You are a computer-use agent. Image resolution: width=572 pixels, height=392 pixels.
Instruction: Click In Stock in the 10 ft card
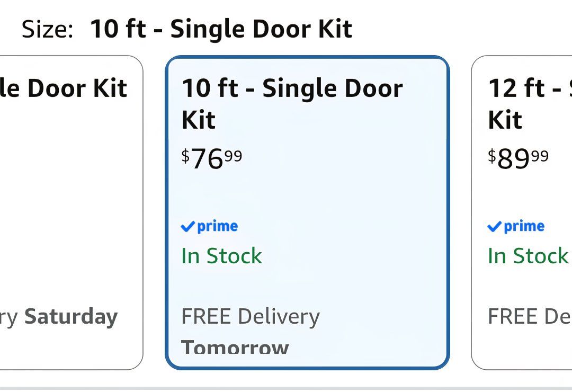click(x=222, y=255)
